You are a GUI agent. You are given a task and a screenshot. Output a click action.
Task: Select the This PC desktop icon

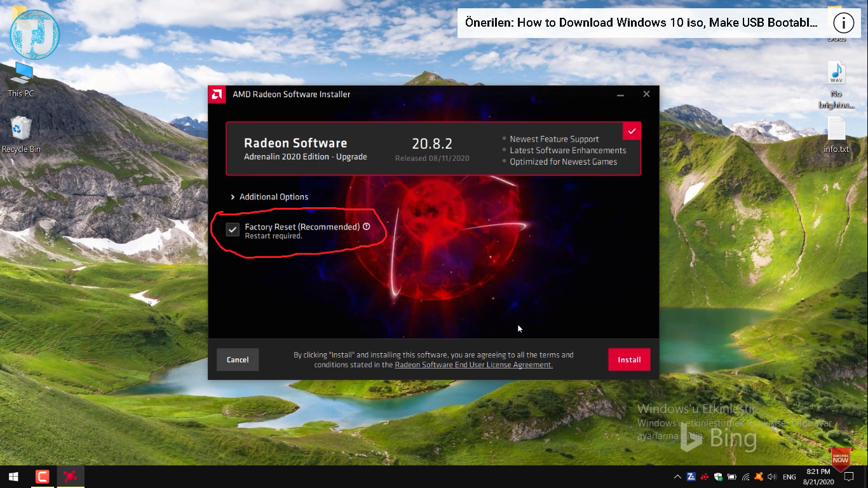(x=21, y=79)
